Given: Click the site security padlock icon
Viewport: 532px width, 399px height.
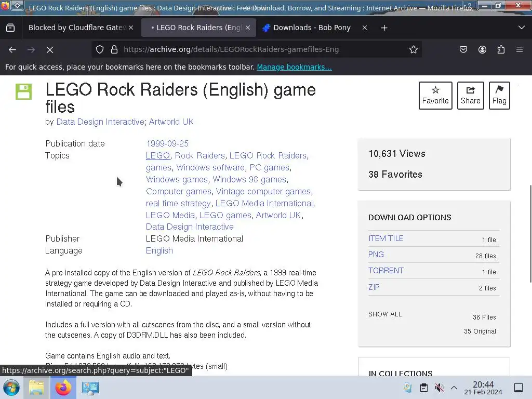Looking at the screenshot, I should coord(114,49).
